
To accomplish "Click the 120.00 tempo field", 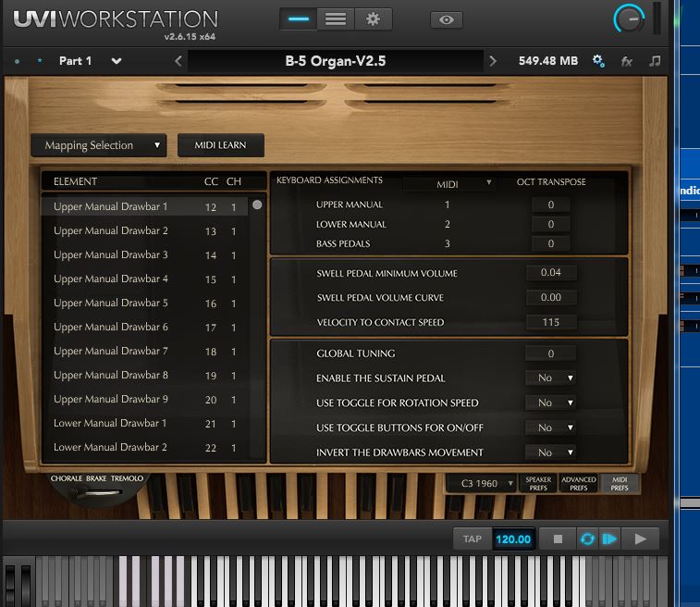I will click(x=513, y=539).
